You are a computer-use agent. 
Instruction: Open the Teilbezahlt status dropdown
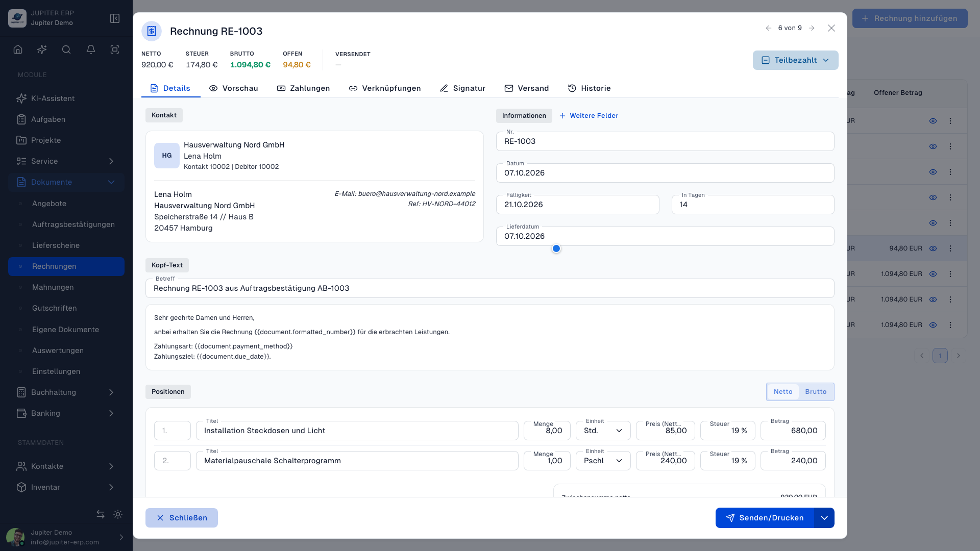click(795, 60)
